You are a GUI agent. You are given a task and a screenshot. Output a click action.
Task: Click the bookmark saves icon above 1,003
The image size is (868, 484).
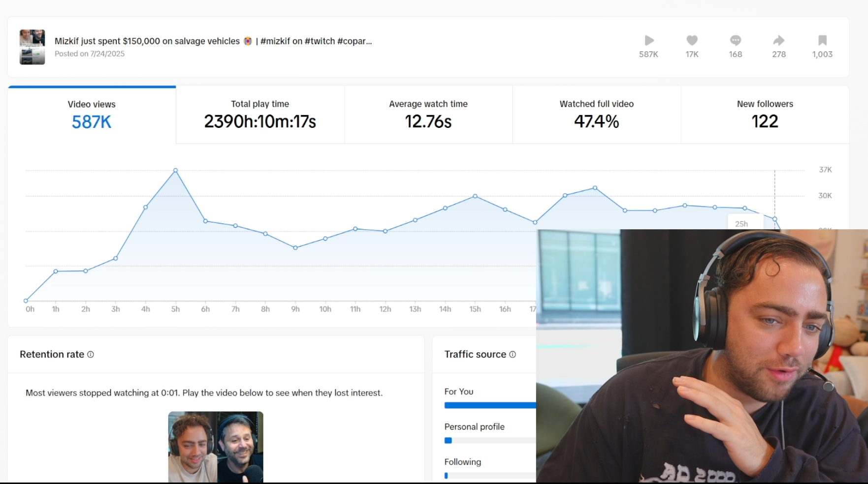click(x=822, y=40)
